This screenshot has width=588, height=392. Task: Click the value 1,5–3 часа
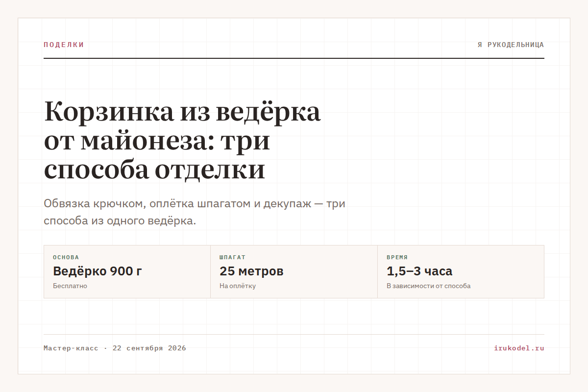click(x=419, y=271)
